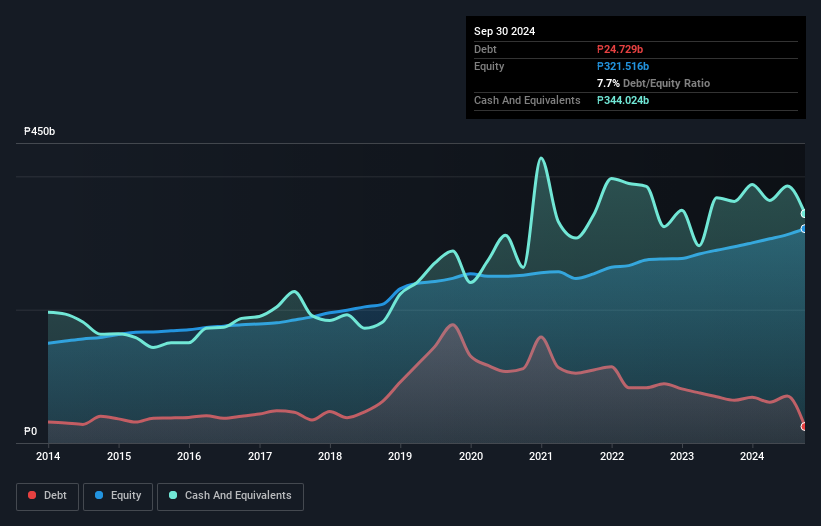
Task: Click the 2018 x-axis year label
Action: 330,458
